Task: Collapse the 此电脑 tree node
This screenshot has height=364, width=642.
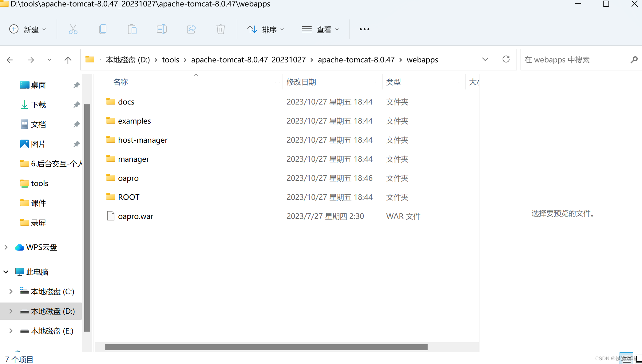Action: coord(6,272)
